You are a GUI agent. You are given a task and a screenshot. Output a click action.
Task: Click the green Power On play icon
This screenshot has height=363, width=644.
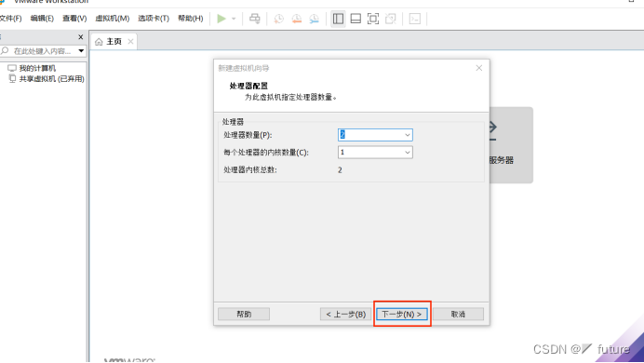click(221, 19)
